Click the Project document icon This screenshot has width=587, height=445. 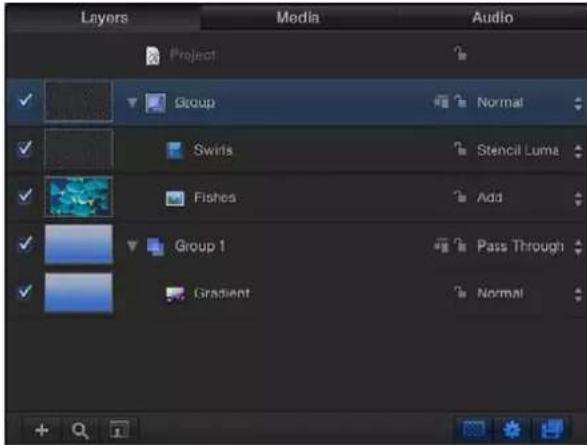click(x=153, y=55)
